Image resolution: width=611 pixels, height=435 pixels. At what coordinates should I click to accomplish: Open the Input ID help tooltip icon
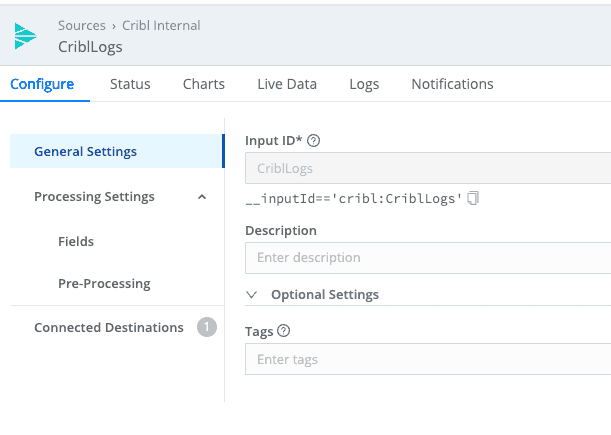[314, 141]
